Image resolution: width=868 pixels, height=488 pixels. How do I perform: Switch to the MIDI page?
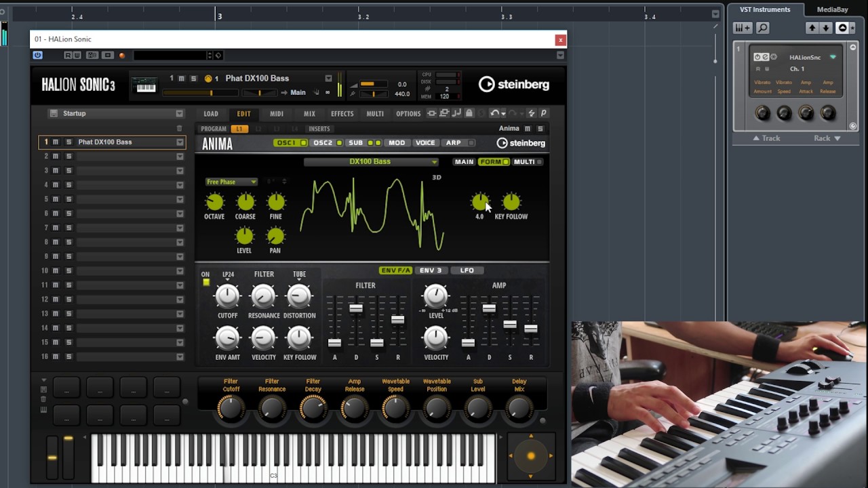pos(277,114)
